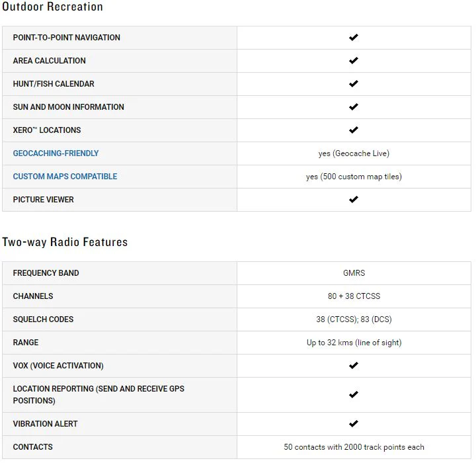Click the Sun and Moon Information checkmark
This screenshot has width=476, height=463.
[x=353, y=107]
